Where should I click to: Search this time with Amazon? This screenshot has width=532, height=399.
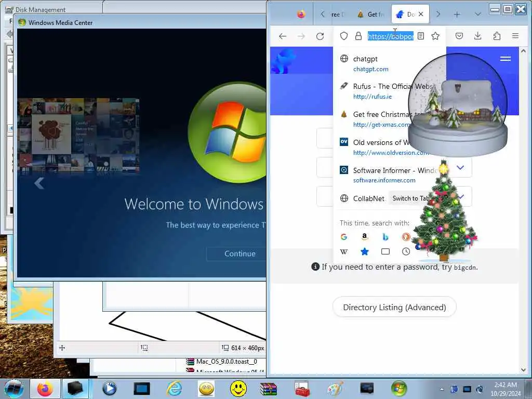(364, 237)
